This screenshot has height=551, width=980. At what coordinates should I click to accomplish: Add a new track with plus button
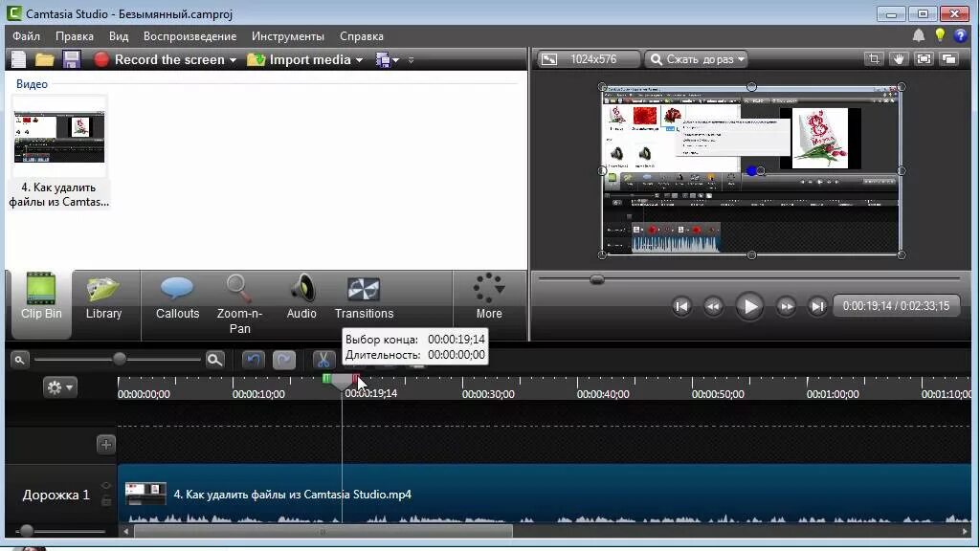105,444
